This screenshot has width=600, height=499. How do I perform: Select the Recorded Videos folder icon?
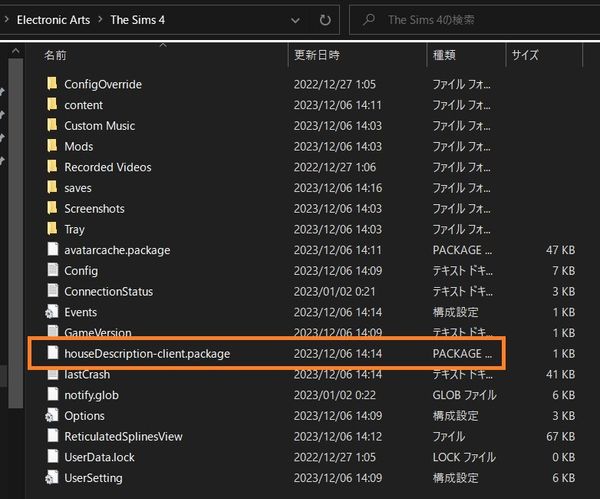(52, 166)
